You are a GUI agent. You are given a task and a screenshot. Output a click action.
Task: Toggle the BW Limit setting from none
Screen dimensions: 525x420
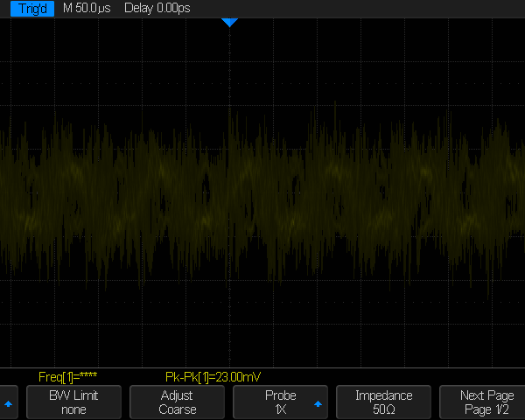pyautogui.click(x=73, y=402)
